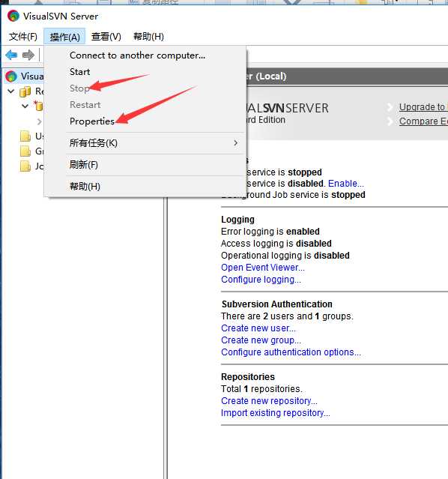Viewport: 448px width, 479px height.
Task: Collapse the repository node with asterisk
Action: [x=25, y=106]
